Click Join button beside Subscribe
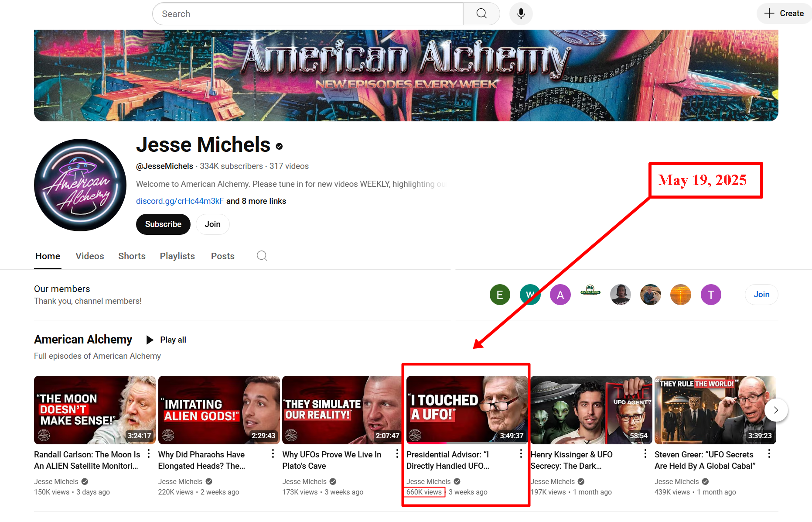Image resolution: width=812 pixels, height=522 pixels. pyautogui.click(x=213, y=224)
